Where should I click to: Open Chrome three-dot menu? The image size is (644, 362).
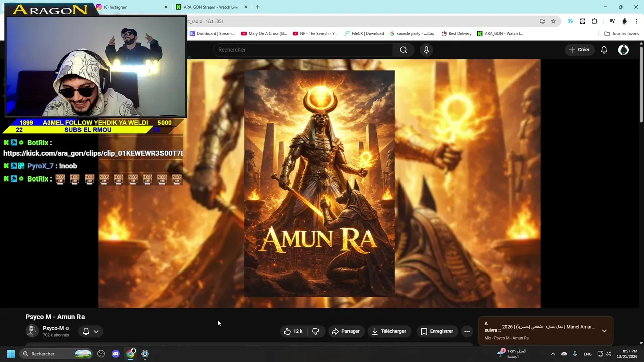[636, 21]
